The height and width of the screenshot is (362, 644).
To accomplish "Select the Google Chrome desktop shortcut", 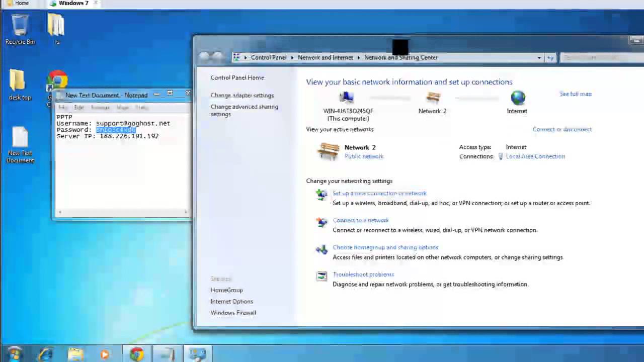I will [58, 83].
